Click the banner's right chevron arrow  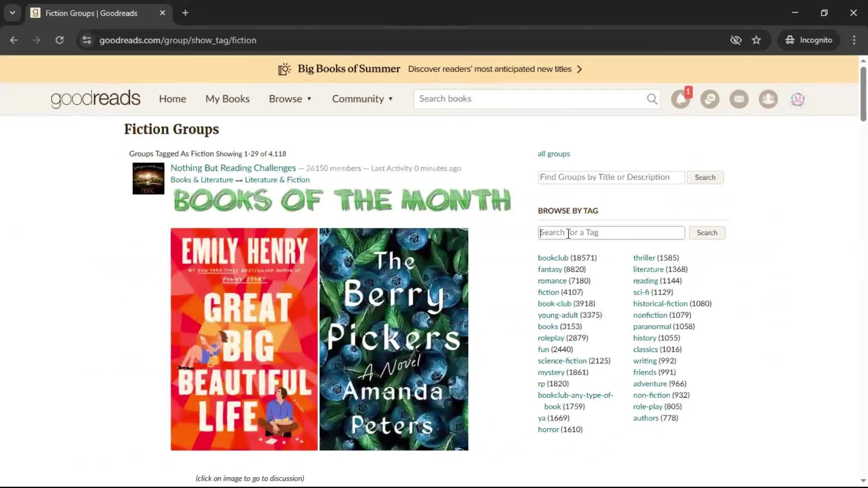[580, 69]
